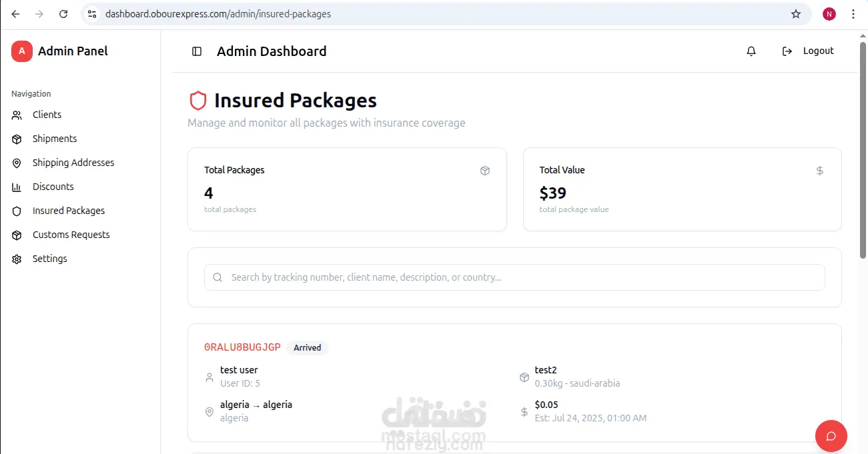Navigate to Discounts

(x=53, y=187)
